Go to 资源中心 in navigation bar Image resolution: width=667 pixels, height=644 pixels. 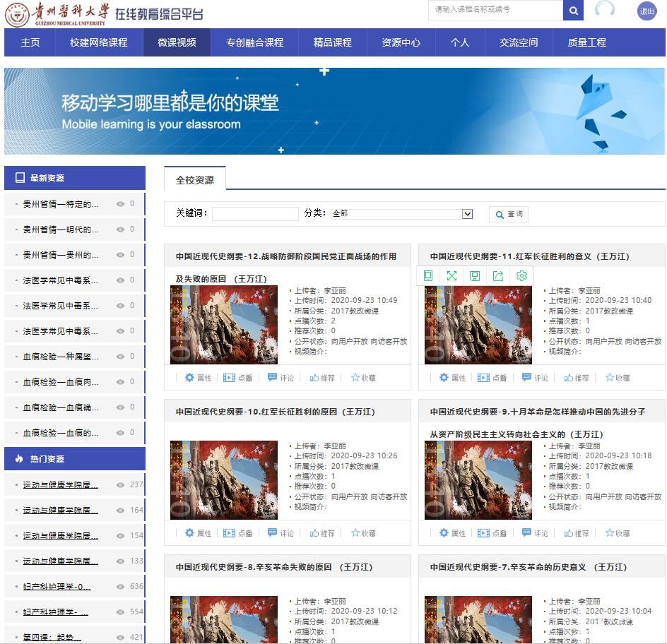coord(401,42)
